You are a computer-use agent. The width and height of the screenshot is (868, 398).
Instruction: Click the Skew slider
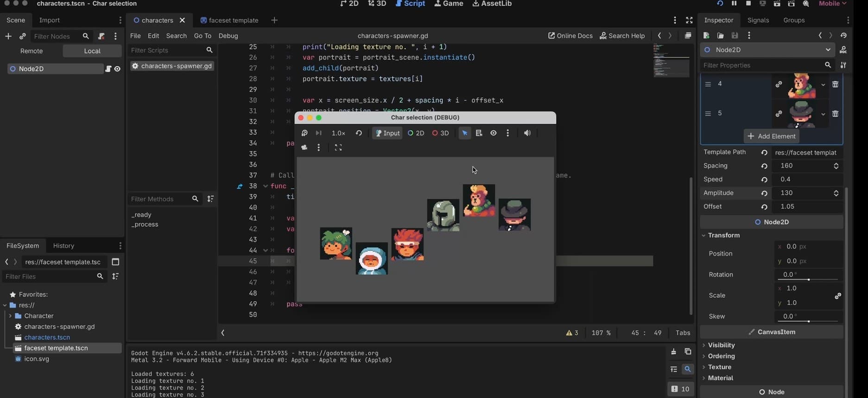[809, 321]
